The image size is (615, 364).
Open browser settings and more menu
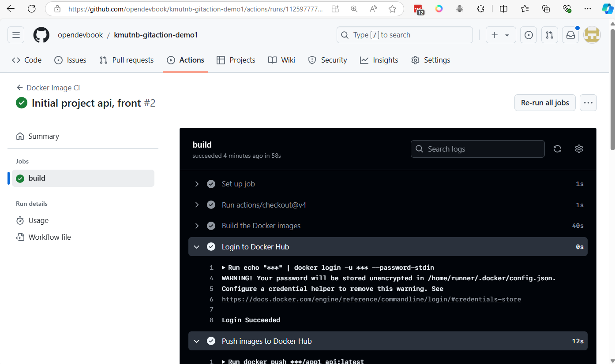pos(588,9)
